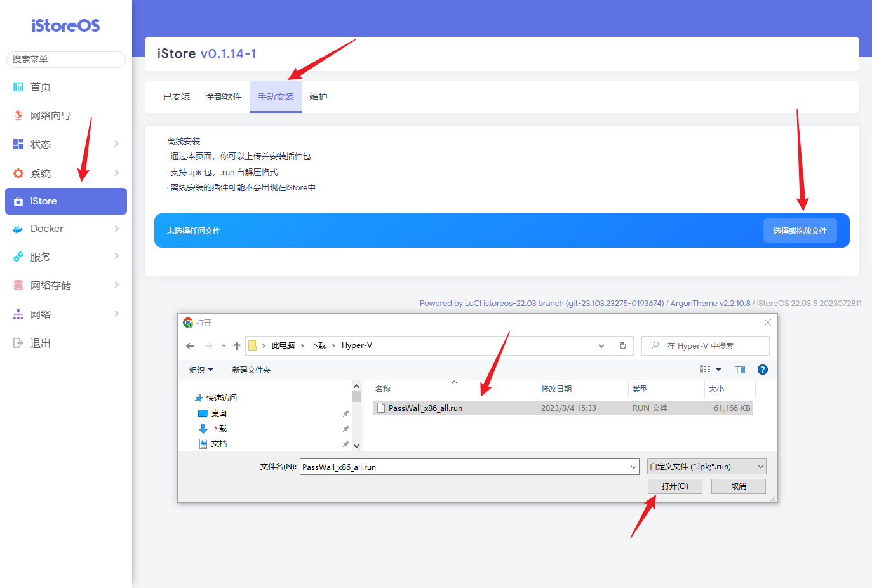Select the iStore bag icon in sidebar
Image resolution: width=872 pixels, height=588 pixels.
pos(18,201)
